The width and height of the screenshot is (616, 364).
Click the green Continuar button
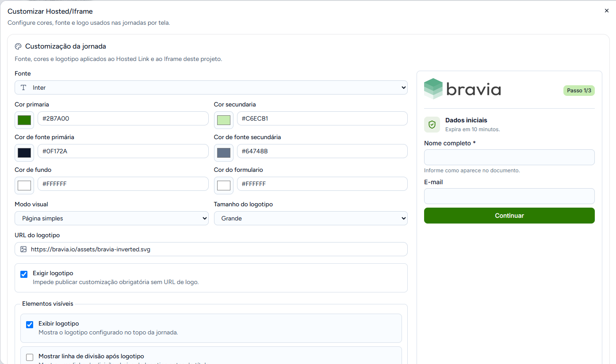[x=509, y=216]
